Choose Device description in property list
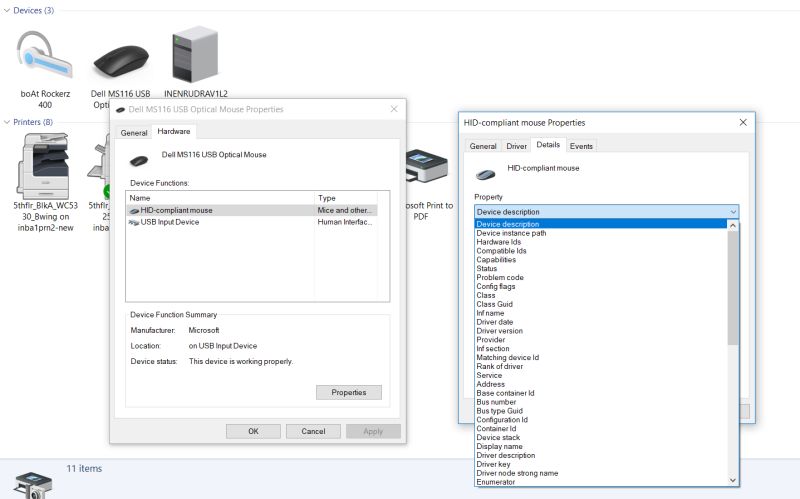 pos(601,224)
